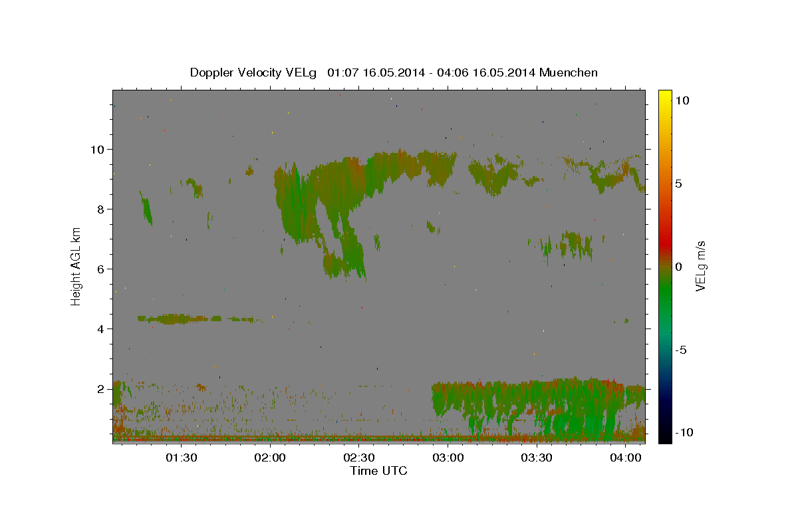Click the 'VELg m/s' colorbar label
798x532 pixels.
(700, 266)
